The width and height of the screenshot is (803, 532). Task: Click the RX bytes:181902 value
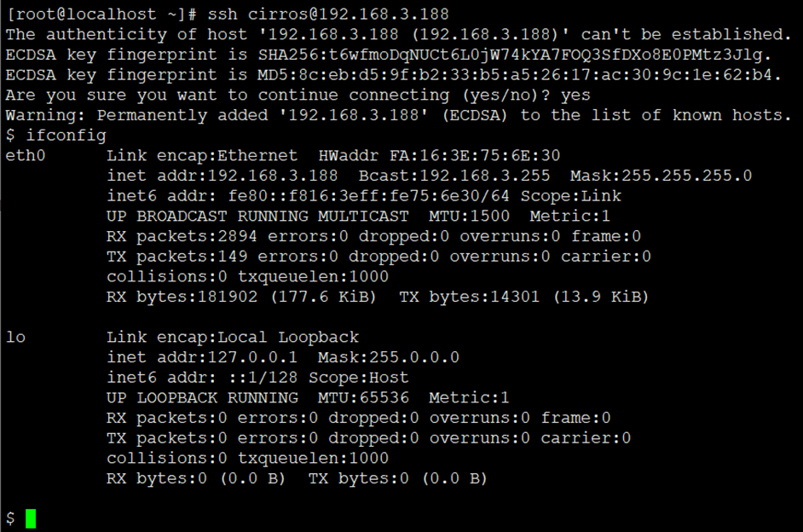point(182,297)
